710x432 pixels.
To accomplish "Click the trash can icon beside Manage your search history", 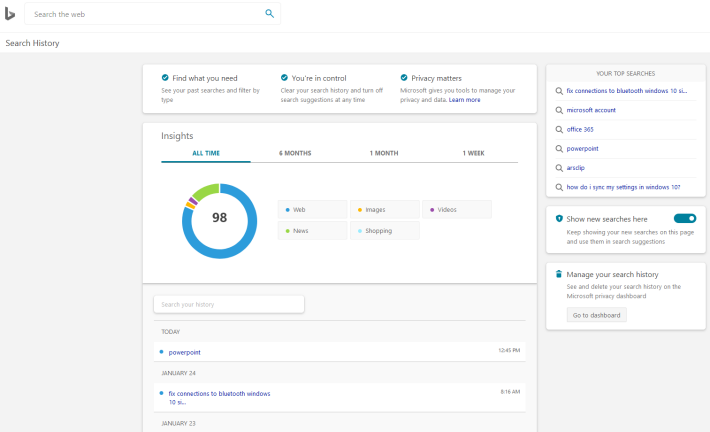I will click(x=559, y=274).
